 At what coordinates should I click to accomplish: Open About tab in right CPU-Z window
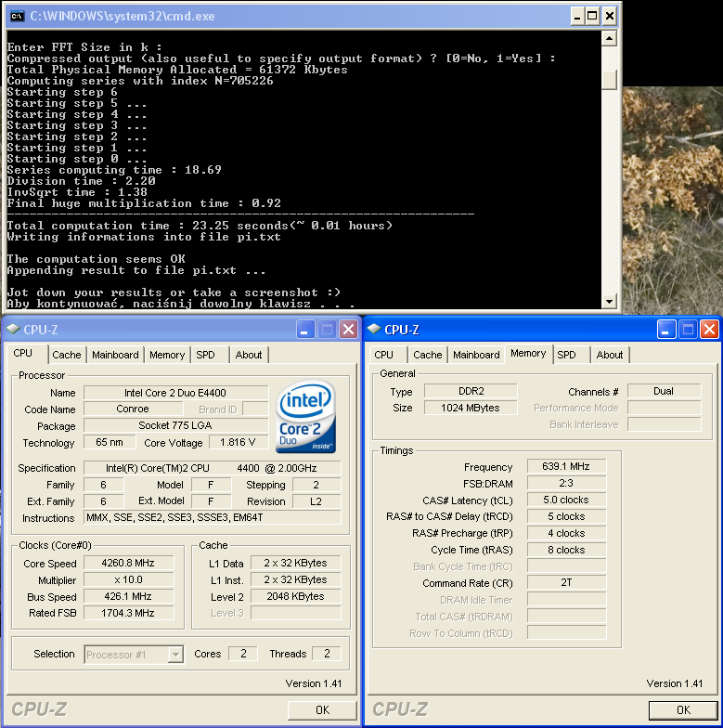coord(610,355)
